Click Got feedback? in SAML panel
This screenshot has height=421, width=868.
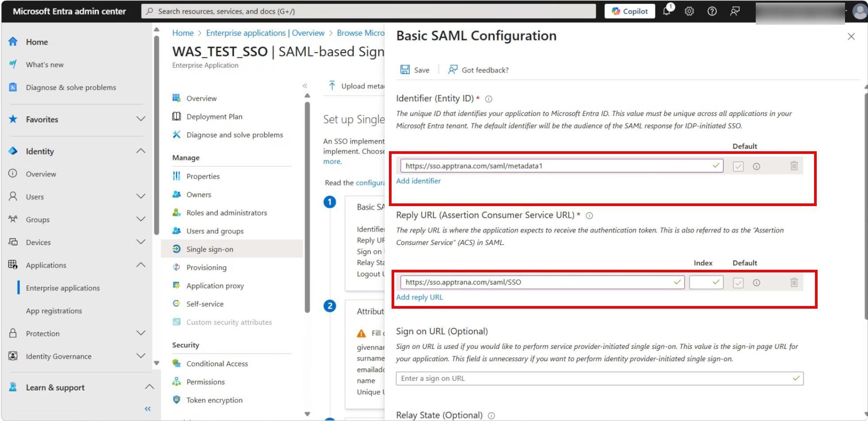coord(478,70)
